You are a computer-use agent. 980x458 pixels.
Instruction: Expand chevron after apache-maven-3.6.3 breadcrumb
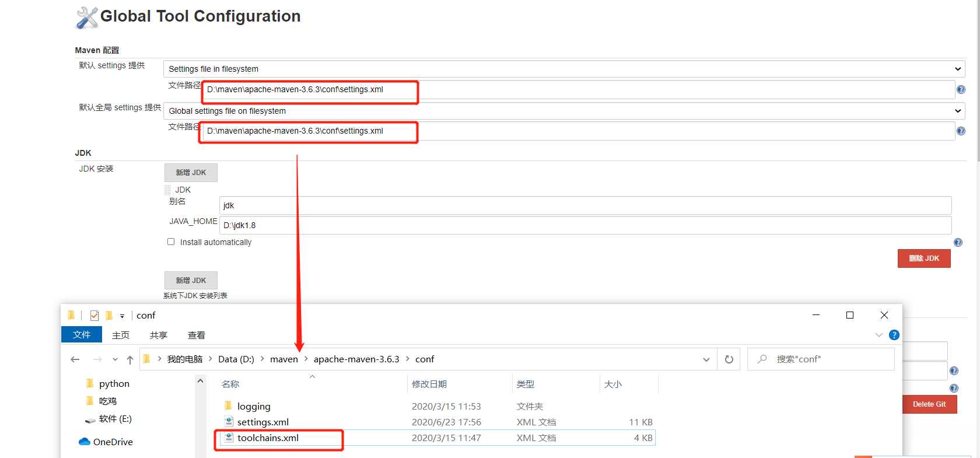407,359
